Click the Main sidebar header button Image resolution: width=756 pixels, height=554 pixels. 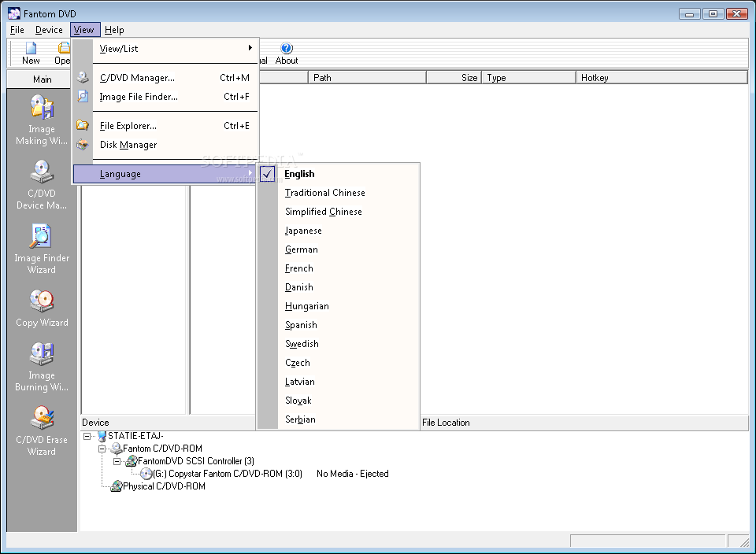point(42,79)
